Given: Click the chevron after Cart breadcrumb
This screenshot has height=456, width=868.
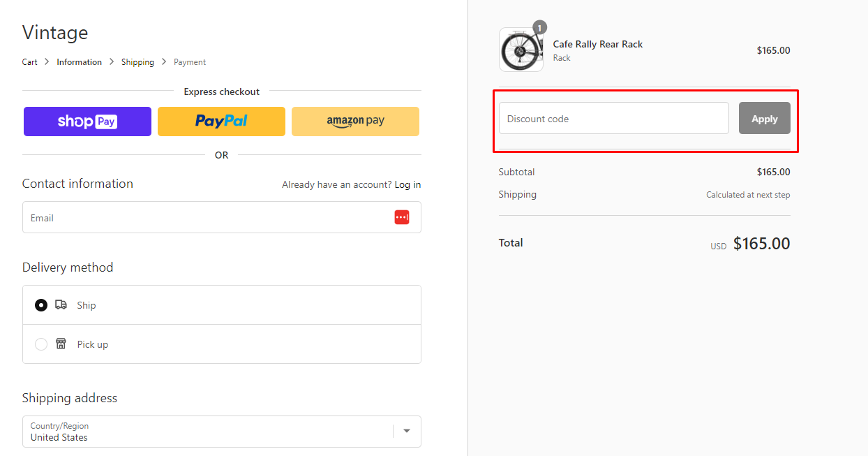Looking at the screenshot, I should [47, 62].
